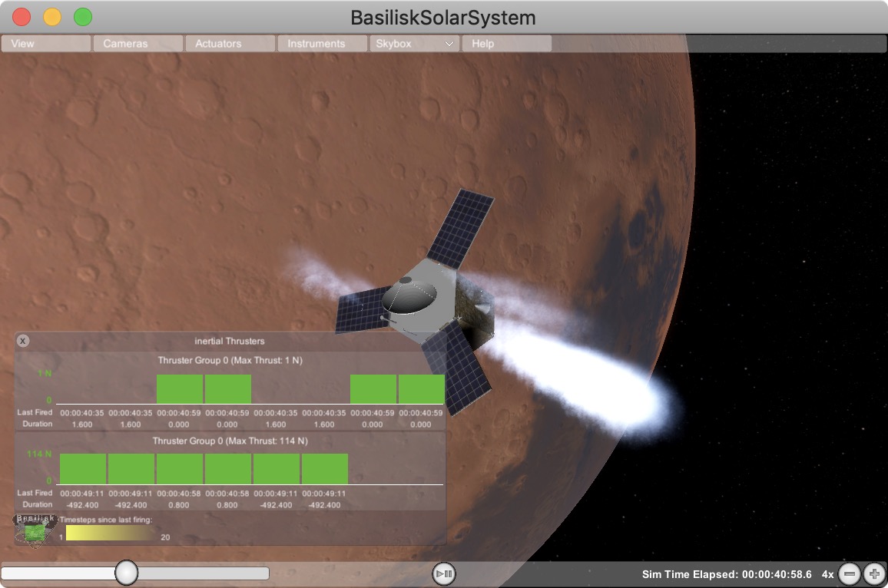888x588 pixels.
Task: Decrease simulation speed with minus button
Action: [x=850, y=573]
